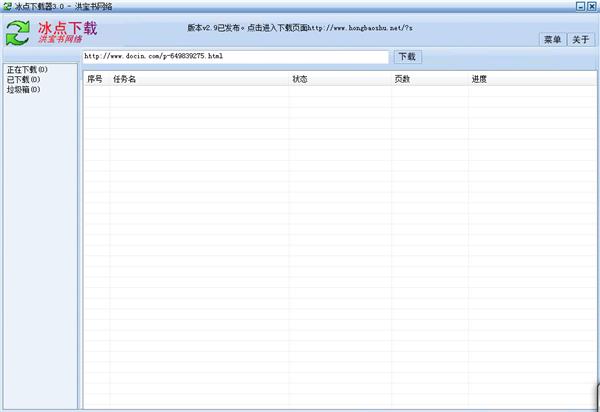Viewport: 600px width, 412px height.
Task: Sort by 任务名 column header
Action: pyautogui.click(x=199, y=79)
